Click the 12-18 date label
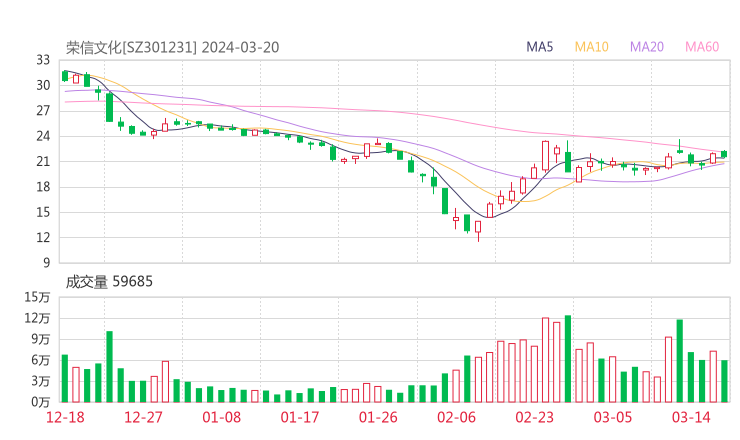This screenshot has width=740, height=440. click(x=65, y=417)
